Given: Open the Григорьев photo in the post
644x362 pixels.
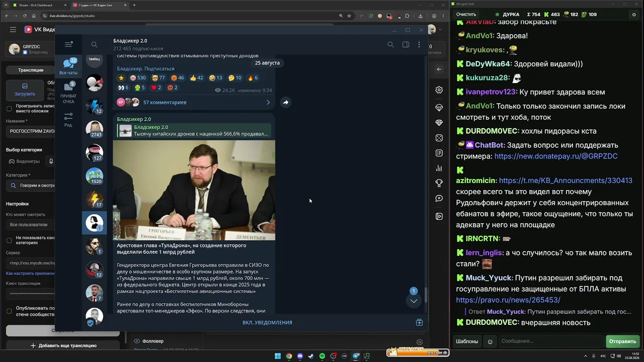Looking at the screenshot, I should tap(194, 190).
